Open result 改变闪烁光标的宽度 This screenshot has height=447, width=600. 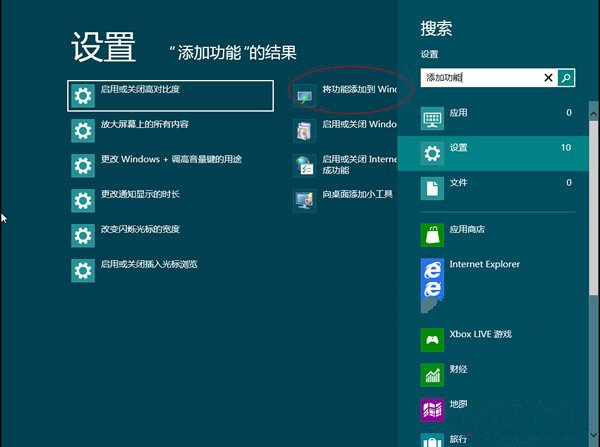pyautogui.click(x=140, y=229)
